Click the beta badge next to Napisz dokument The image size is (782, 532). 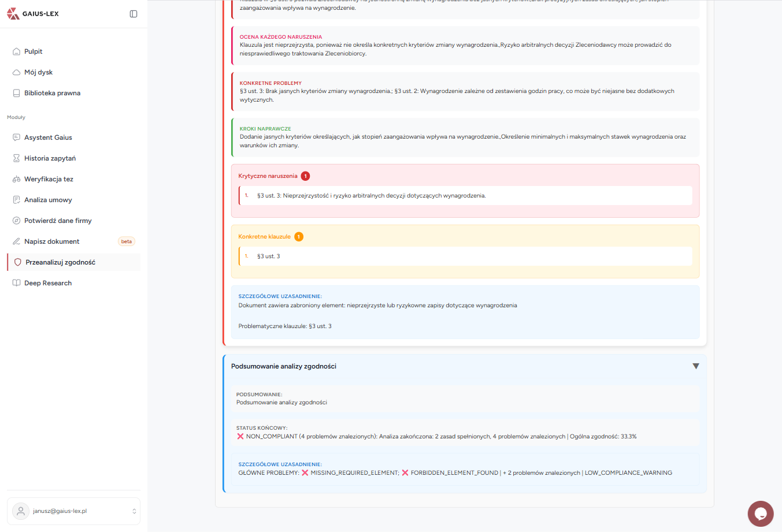click(127, 241)
